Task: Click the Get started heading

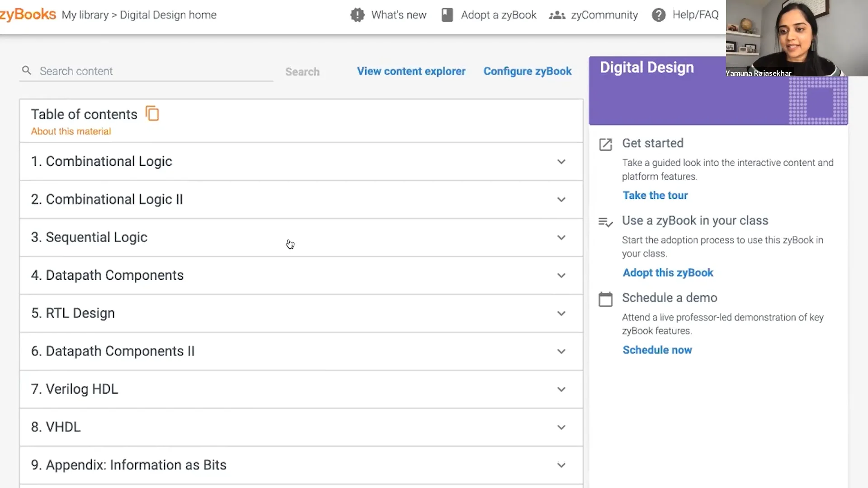Action: 653,143
